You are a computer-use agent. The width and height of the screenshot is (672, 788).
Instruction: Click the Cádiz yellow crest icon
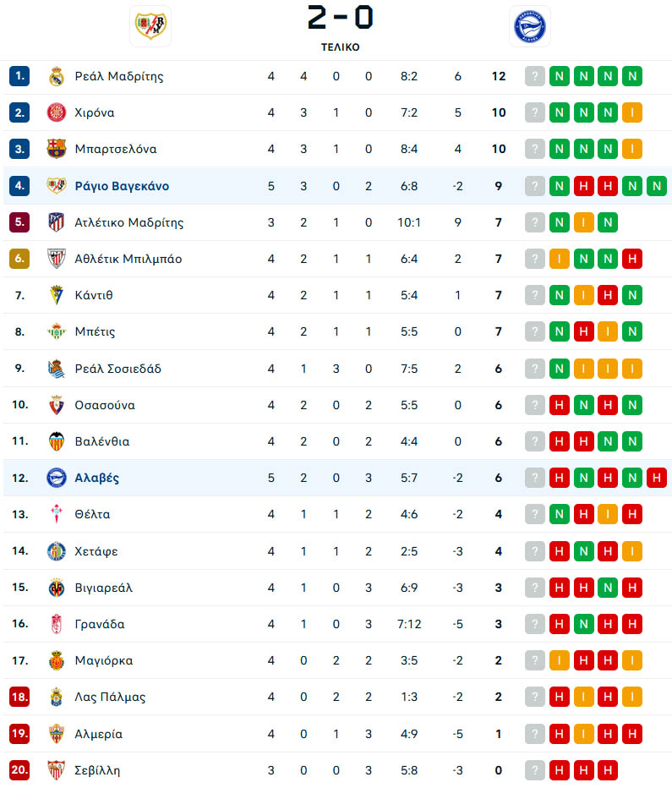click(57, 295)
